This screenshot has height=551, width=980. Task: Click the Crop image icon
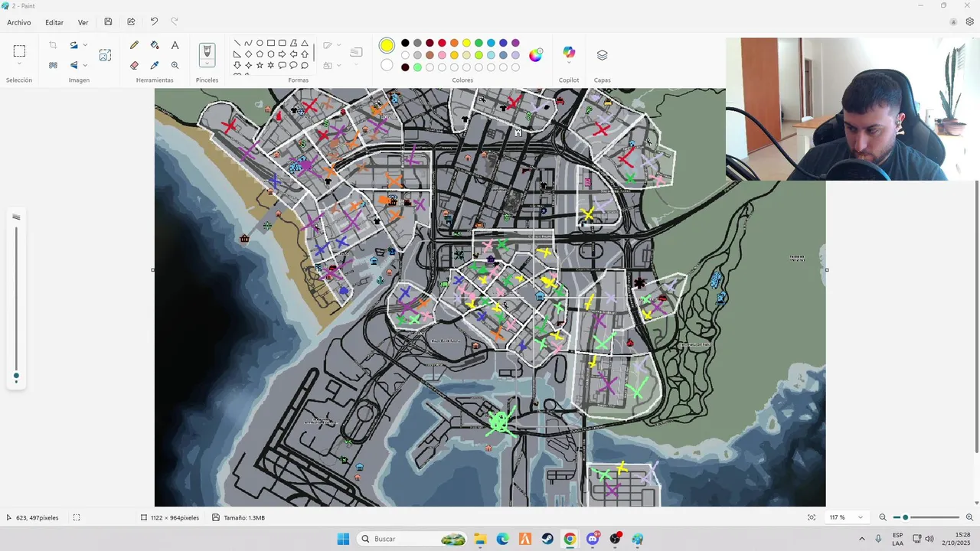click(x=53, y=45)
